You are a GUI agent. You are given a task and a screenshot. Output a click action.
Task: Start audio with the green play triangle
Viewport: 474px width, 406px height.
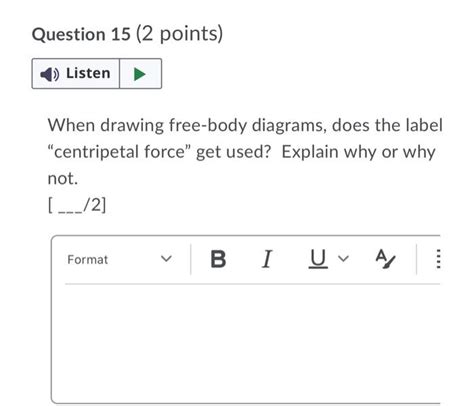pos(140,74)
